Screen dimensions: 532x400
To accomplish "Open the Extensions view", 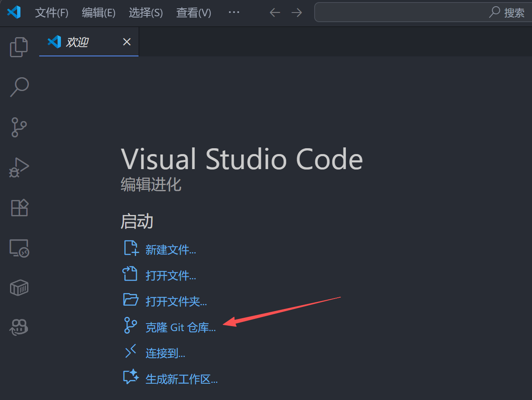I will click(19, 208).
